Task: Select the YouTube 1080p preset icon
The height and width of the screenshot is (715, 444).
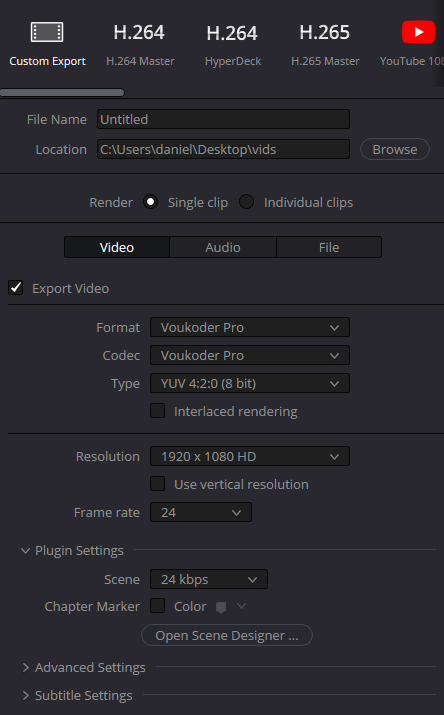Action: 418,32
